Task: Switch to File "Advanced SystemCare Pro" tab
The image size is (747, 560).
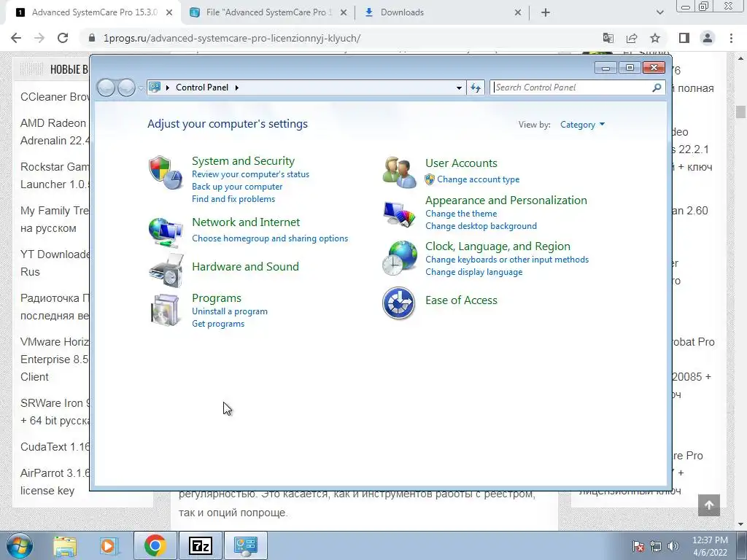Action: click(268, 12)
